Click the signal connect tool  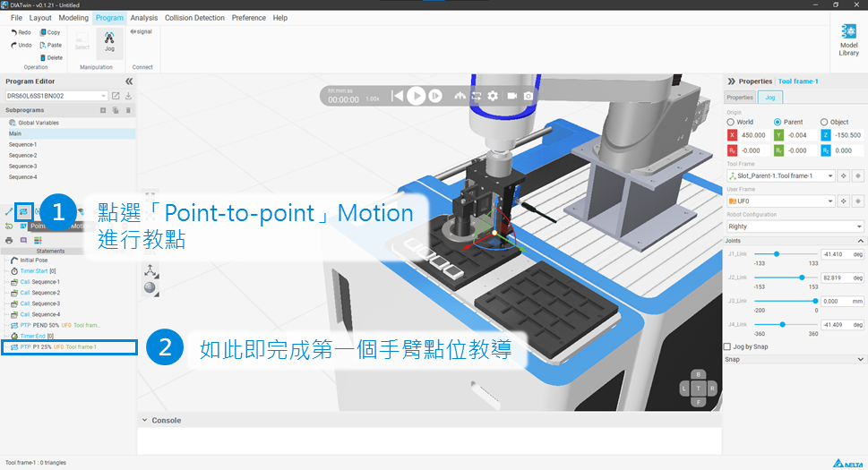pos(142,31)
